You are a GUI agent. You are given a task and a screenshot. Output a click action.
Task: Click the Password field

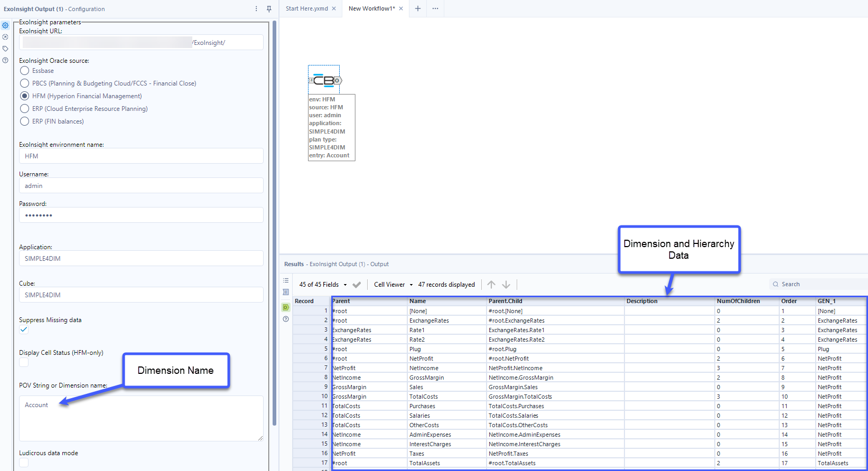[141, 215]
